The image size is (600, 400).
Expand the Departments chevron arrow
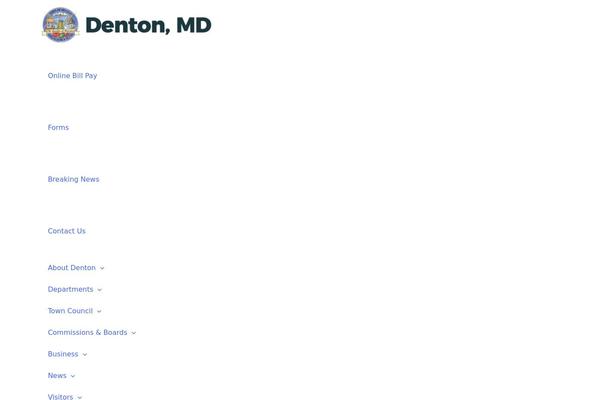pos(100,290)
